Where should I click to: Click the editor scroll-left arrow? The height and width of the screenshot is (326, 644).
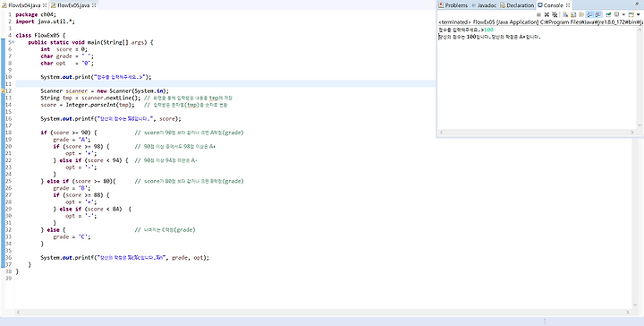18,313
